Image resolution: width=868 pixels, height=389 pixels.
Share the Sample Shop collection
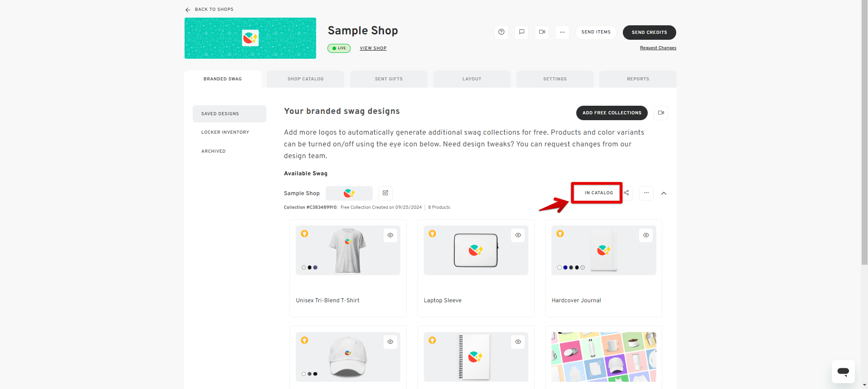[626, 193]
